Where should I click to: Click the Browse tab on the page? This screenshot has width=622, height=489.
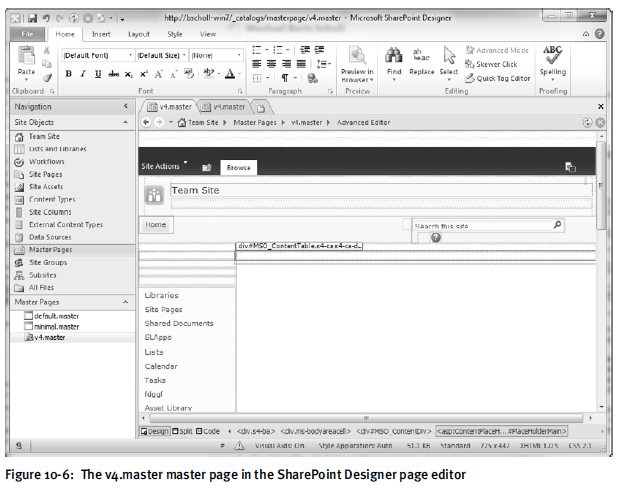click(238, 167)
